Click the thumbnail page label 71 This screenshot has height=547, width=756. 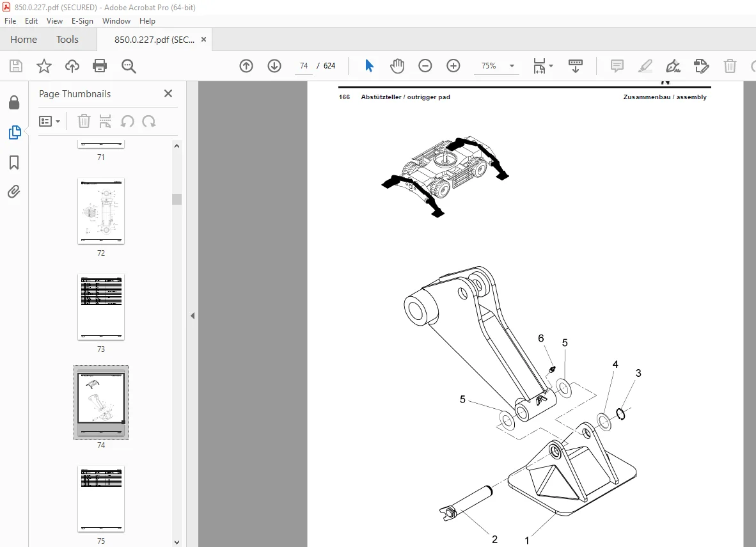coord(101,157)
